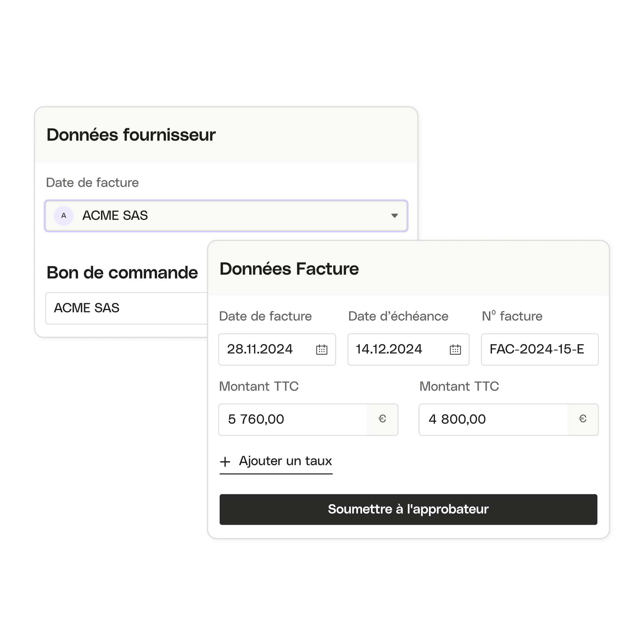Click the date field showing 28.11.2024

(277, 349)
